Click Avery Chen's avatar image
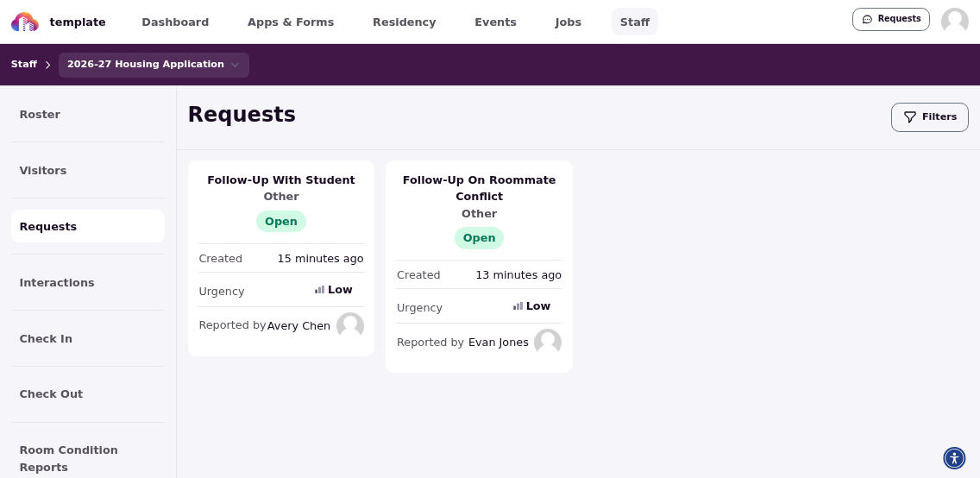The image size is (980, 478). (350, 325)
